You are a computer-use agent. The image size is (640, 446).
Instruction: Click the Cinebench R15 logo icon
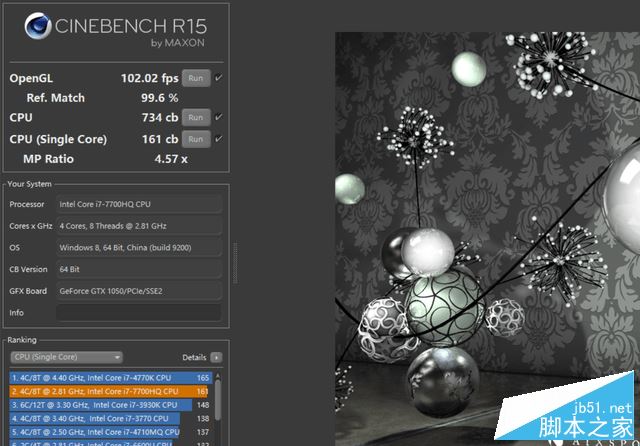38,26
